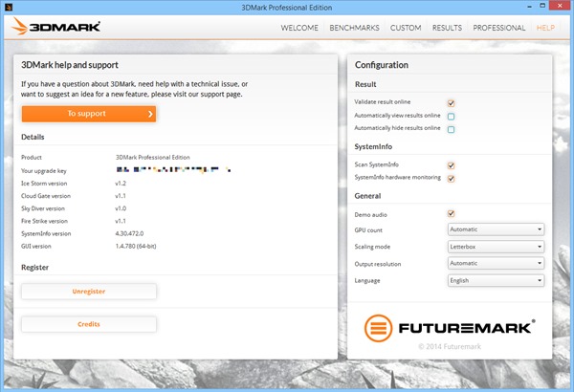This screenshot has height=392, width=574.
Task: Click GUI version 1.4.780 (64-bit)
Action: (x=136, y=246)
